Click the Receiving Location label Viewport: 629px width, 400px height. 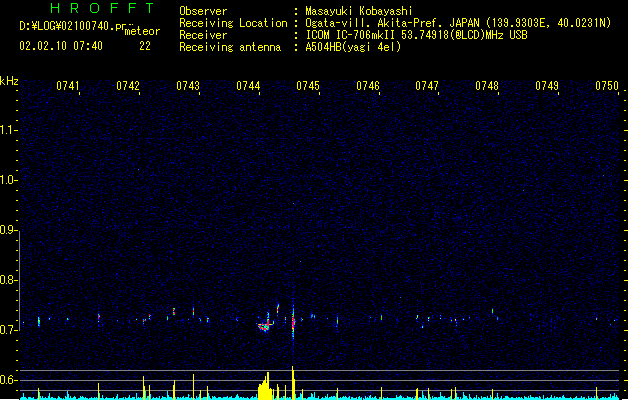233,23
